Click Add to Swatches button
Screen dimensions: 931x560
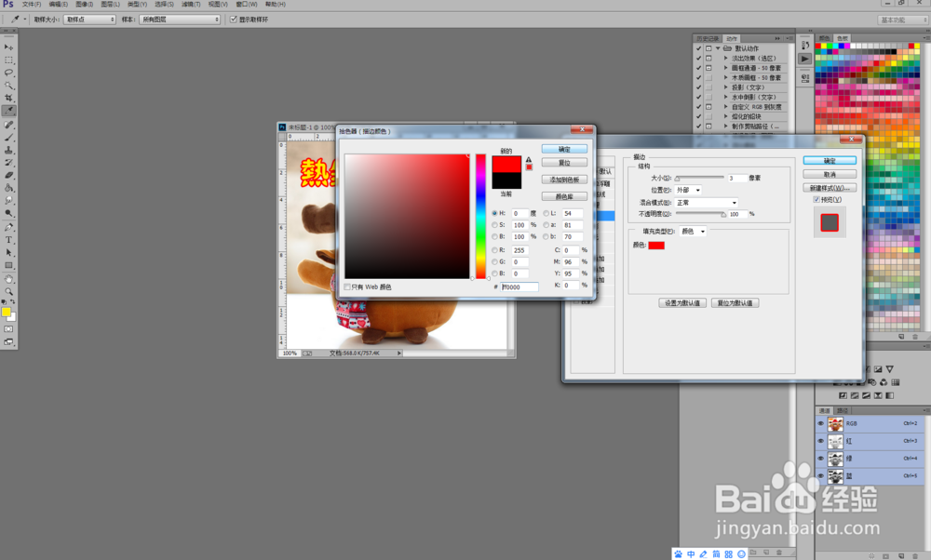[564, 180]
